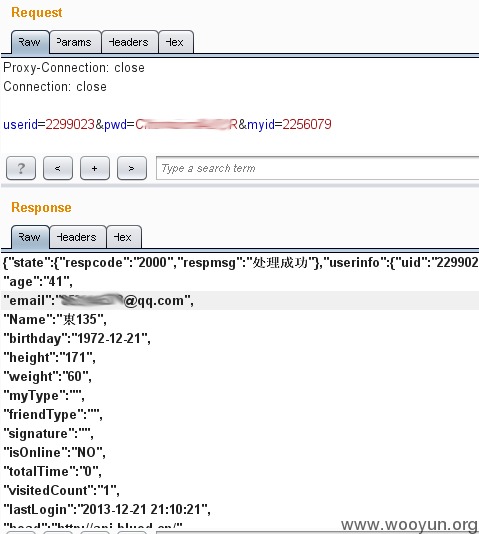Select the "friendType" response line
Viewport: 479px width, 534px height.
pos(53,414)
